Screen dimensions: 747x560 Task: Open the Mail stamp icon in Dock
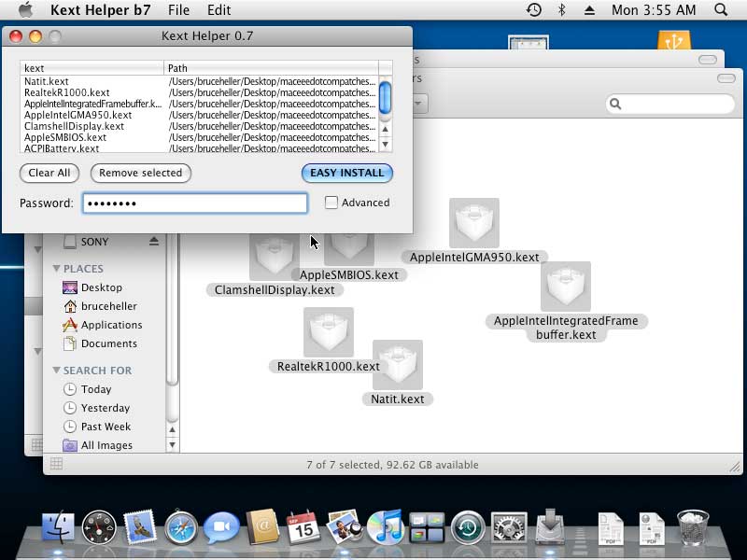pos(139,527)
